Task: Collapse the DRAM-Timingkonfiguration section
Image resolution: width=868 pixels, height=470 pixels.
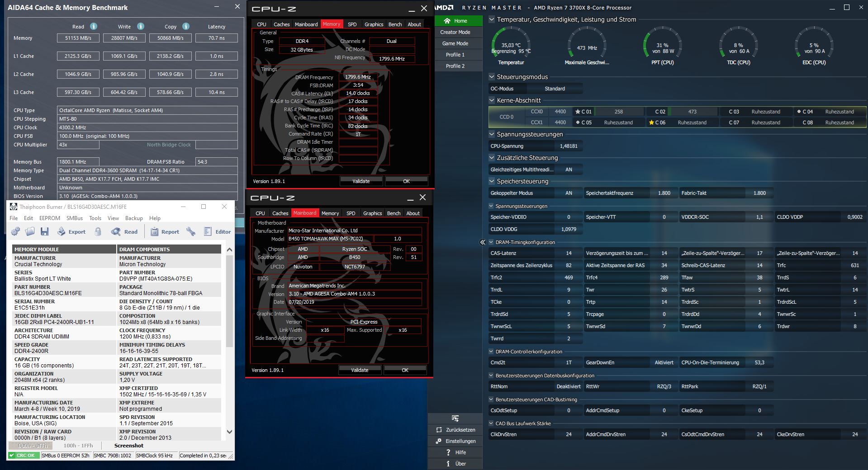Action: point(492,242)
